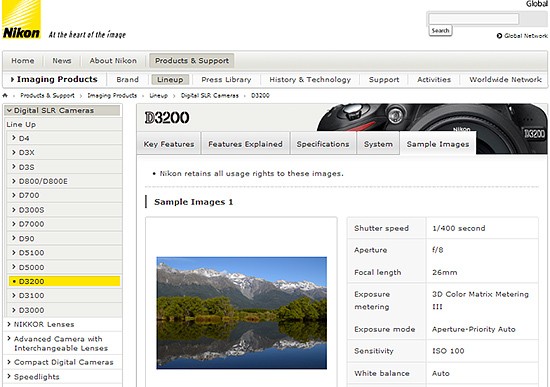Screen dimensions: 550x387
Task: Click Aperture-Priority Auto value
Action: click(474, 329)
